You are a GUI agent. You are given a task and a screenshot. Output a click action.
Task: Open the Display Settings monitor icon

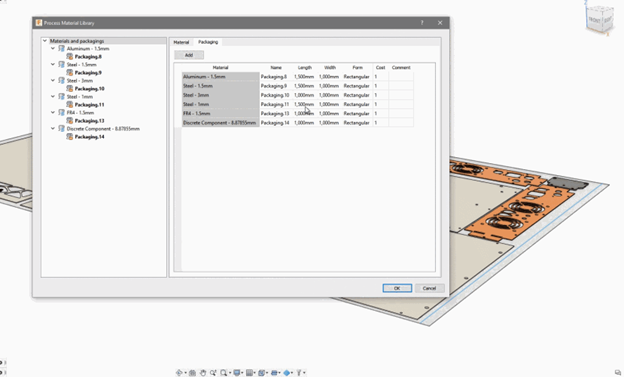click(x=237, y=373)
